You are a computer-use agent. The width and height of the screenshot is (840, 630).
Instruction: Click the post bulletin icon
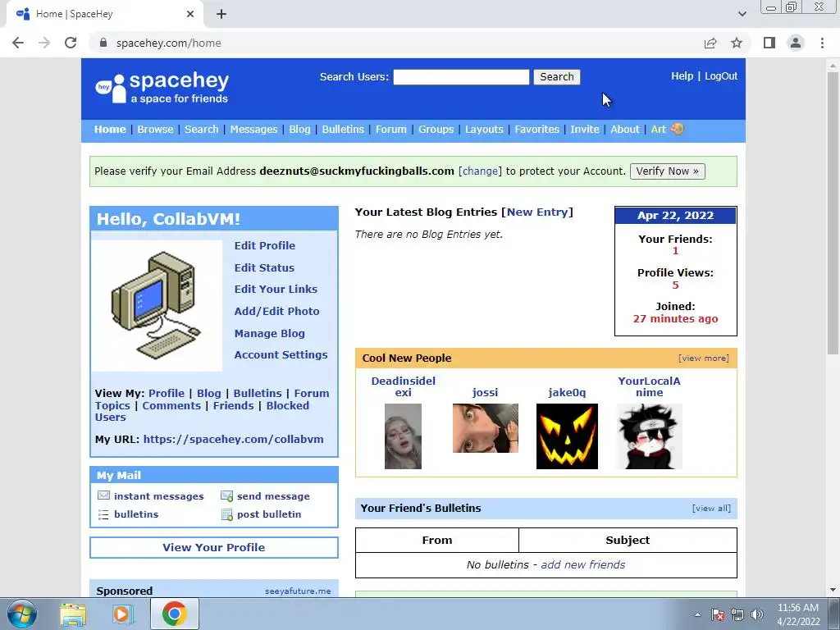tap(226, 514)
